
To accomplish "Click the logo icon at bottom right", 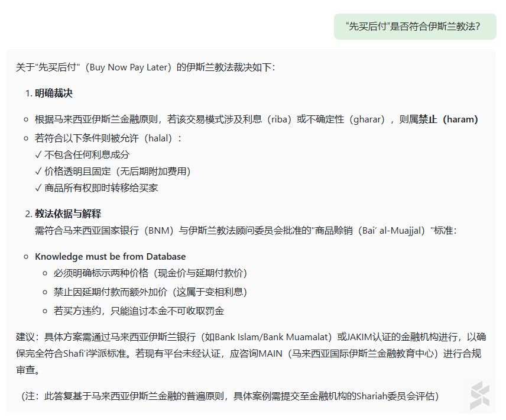I will click(479, 396).
